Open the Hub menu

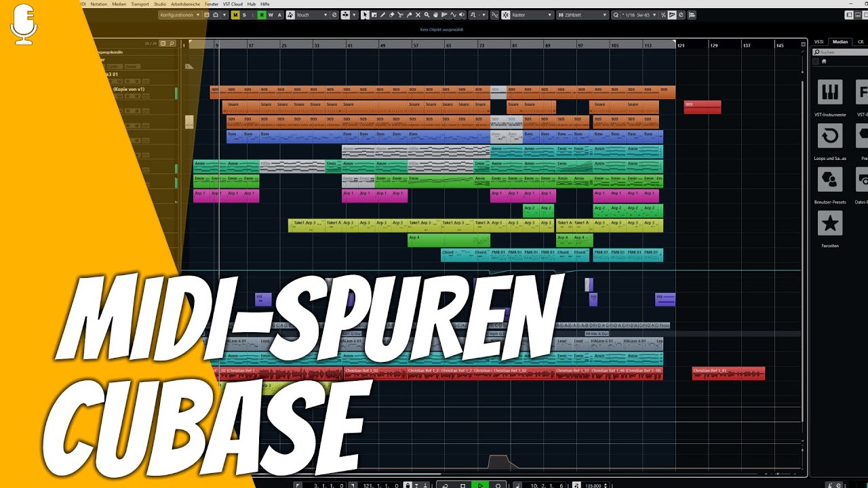click(252, 3)
